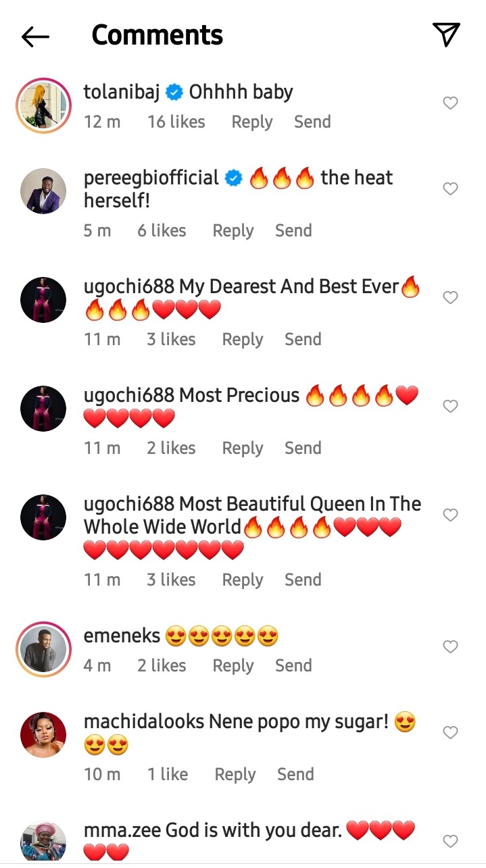Like emeneks' comment heart icon
This screenshot has height=868, width=486.
coord(450,647)
